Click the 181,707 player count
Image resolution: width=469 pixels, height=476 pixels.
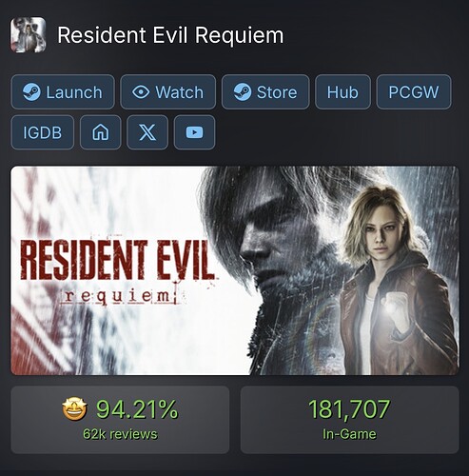(x=349, y=409)
